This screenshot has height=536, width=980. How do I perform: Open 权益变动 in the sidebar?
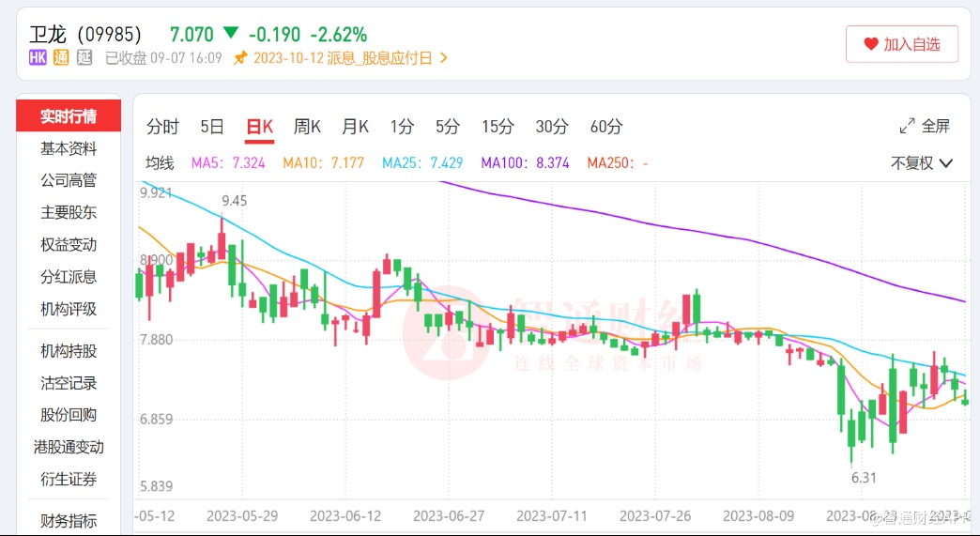(69, 245)
